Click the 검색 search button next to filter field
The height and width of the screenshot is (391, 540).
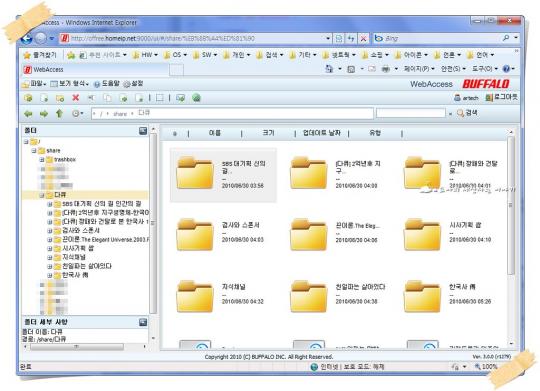pyautogui.click(x=467, y=113)
